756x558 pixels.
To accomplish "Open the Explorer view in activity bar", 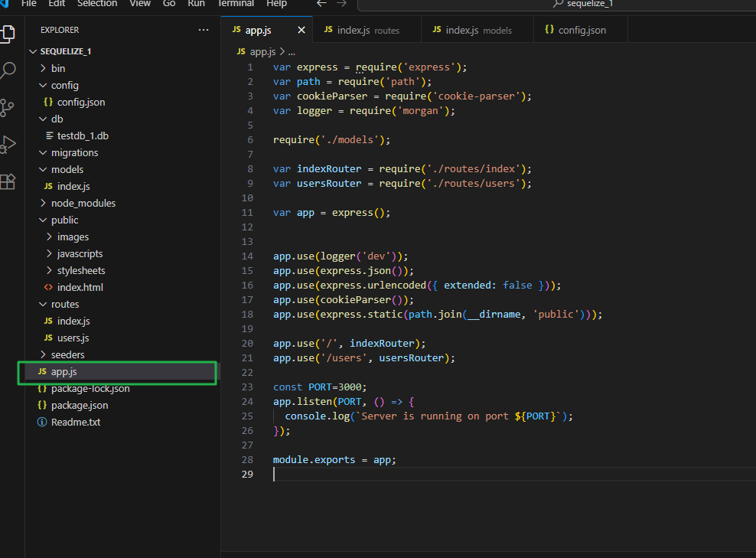I will [7, 34].
